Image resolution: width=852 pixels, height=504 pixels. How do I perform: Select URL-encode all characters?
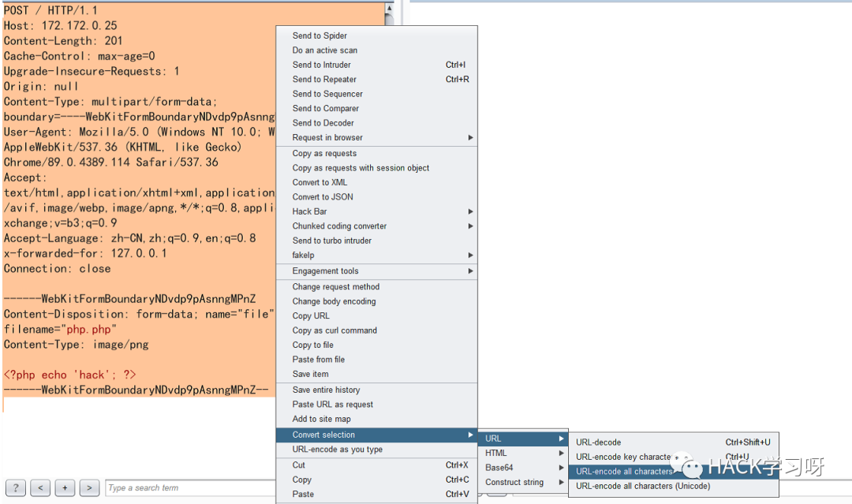tap(674, 472)
